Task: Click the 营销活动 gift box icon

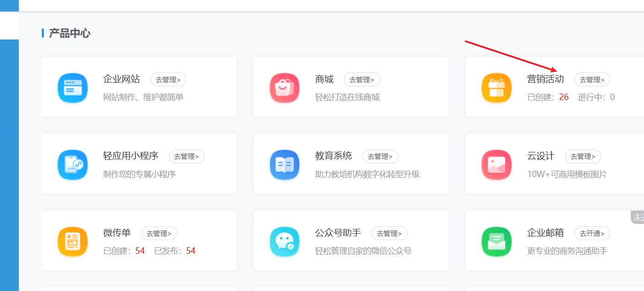Action: click(496, 87)
